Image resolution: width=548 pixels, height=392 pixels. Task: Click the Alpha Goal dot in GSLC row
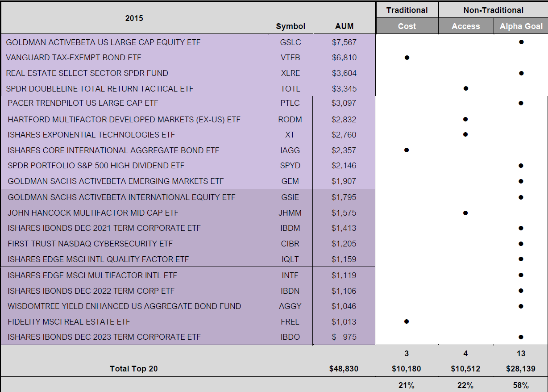click(521, 42)
